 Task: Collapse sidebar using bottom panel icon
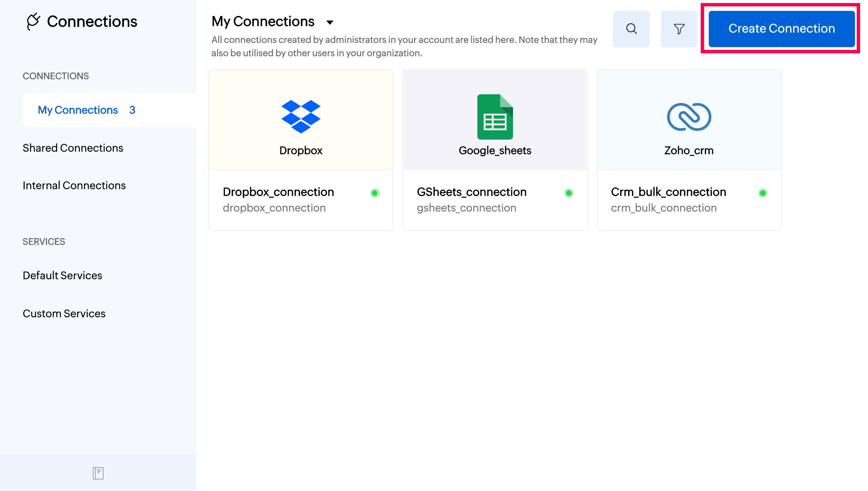point(98,473)
